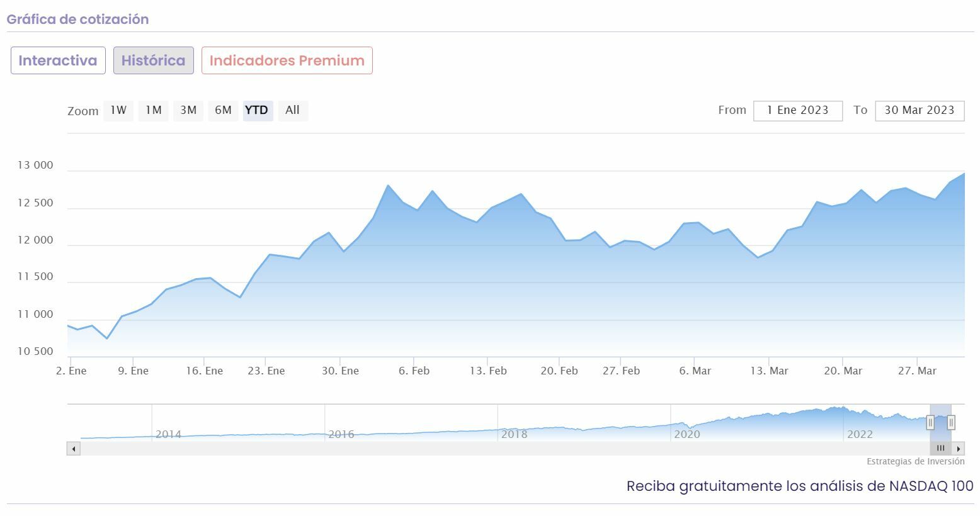Click the navigator scrollbar left arrow
The image size is (980, 516).
[74, 449]
